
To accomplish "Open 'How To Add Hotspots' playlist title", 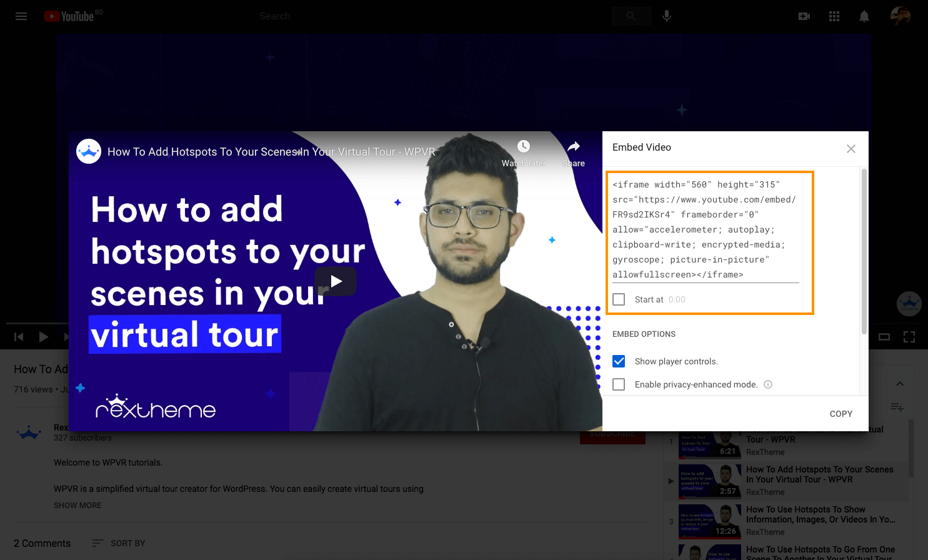I will click(819, 474).
